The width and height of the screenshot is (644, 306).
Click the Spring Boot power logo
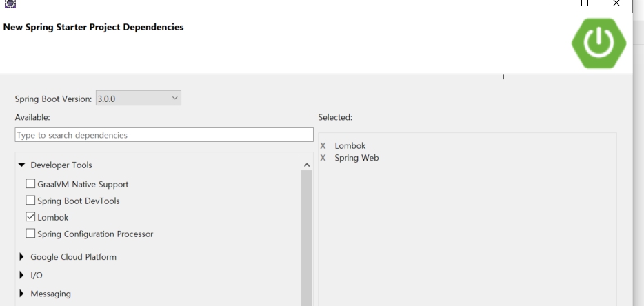point(598,43)
